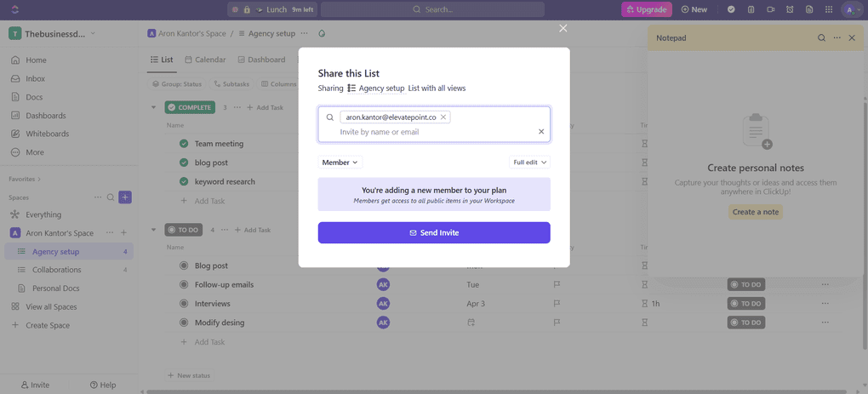Open reminders with the alarm clock icon
The image size is (868, 394).
790,9
